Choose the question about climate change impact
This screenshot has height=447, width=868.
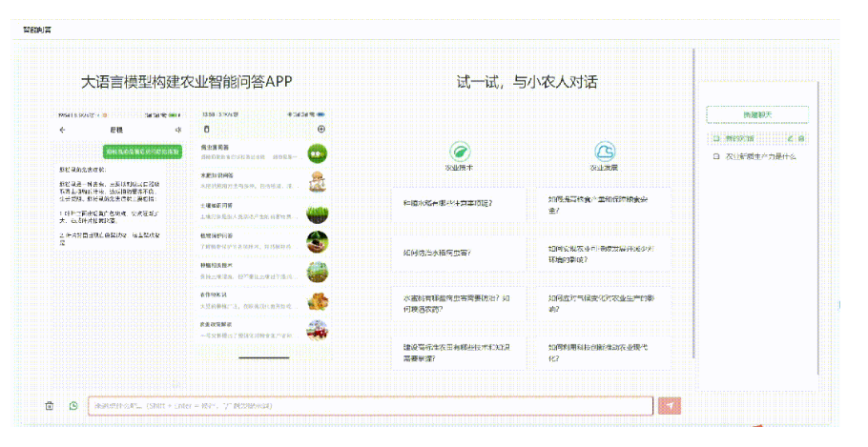(x=603, y=303)
